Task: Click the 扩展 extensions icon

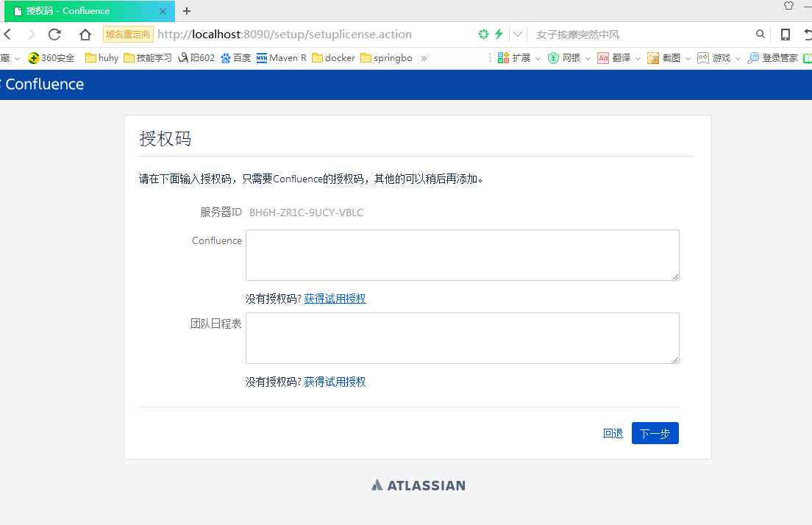Action: point(503,58)
